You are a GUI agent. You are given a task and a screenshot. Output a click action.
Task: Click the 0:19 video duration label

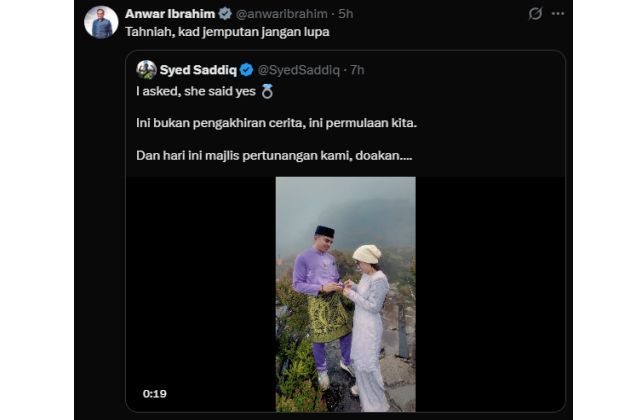pos(154,393)
